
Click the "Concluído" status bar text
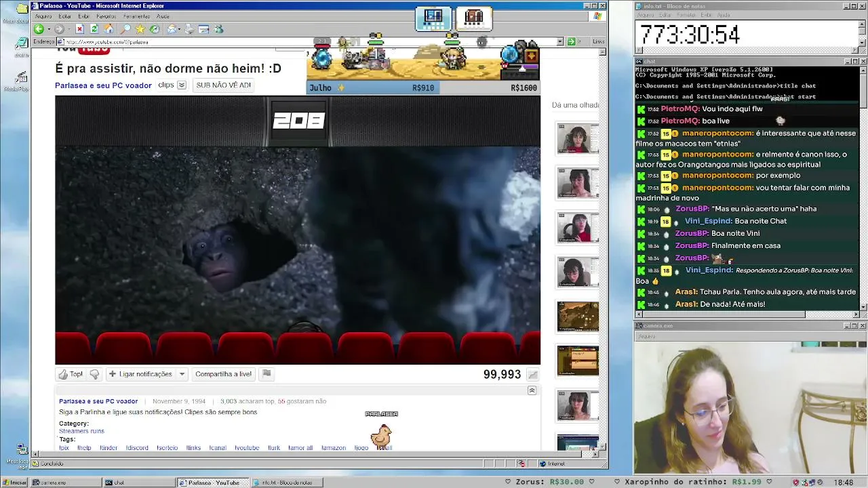coord(52,464)
